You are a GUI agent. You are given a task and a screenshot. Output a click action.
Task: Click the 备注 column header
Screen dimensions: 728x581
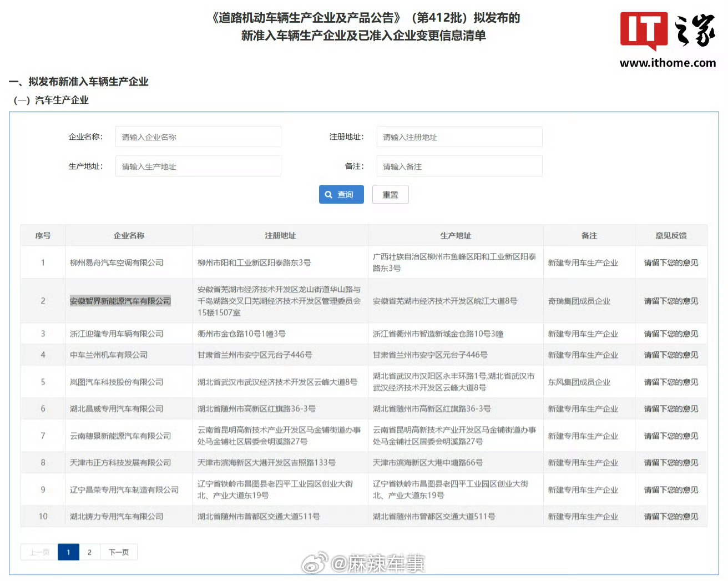(589, 235)
